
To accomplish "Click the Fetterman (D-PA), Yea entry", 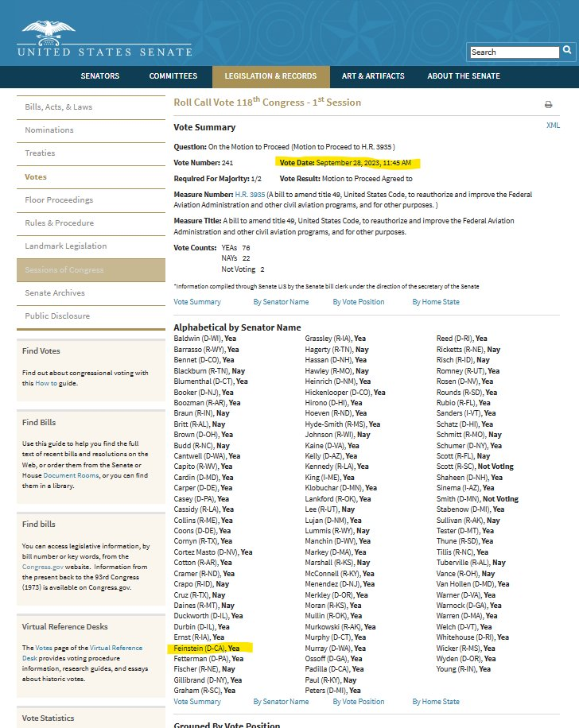I will (x=208, y=659).
